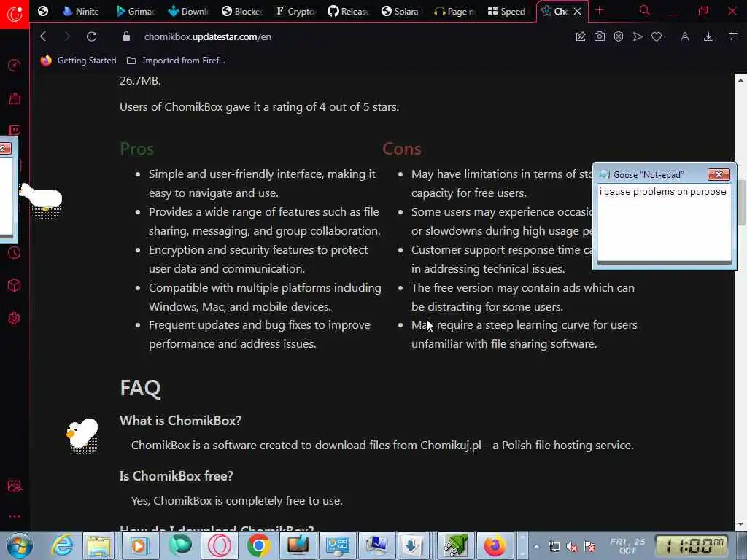Close the active ChomikBox tab
747x560 pixels.
point(578,12)
